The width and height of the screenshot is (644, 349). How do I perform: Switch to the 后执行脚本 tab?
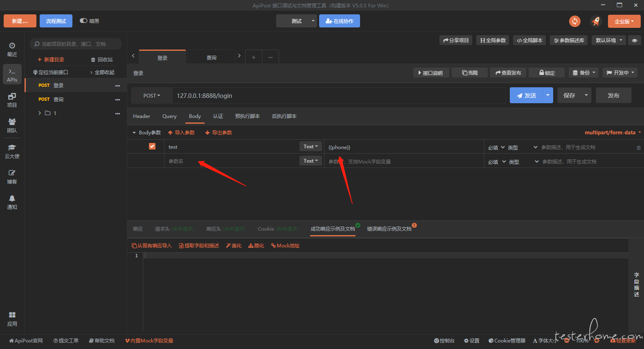coord(284,116)
